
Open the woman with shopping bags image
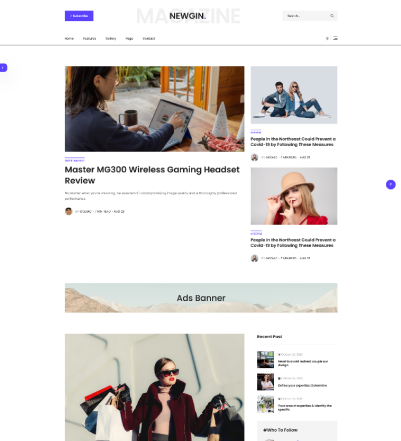click(x=154, y=387)
